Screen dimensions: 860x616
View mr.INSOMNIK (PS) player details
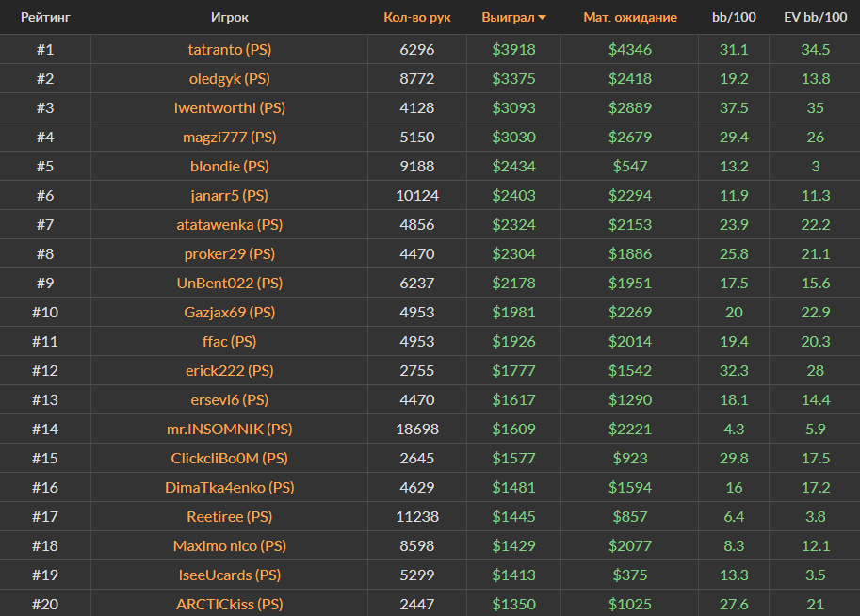pyautogui.click(x=230, y=430)
